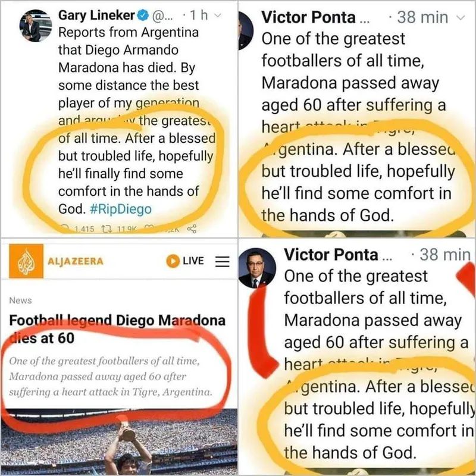Click the share icon under Gary Lineker's tweet
The height and width of the screenshot is (476, 476).
coord(192,227)
